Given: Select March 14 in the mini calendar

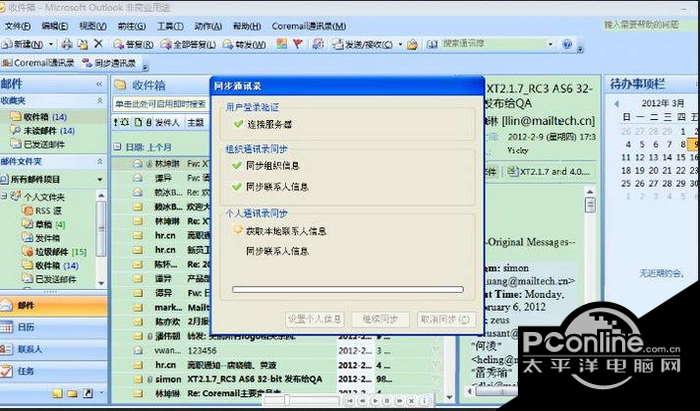Looking at the screenshot, I should pyautogui.click(x=667, y=157).
